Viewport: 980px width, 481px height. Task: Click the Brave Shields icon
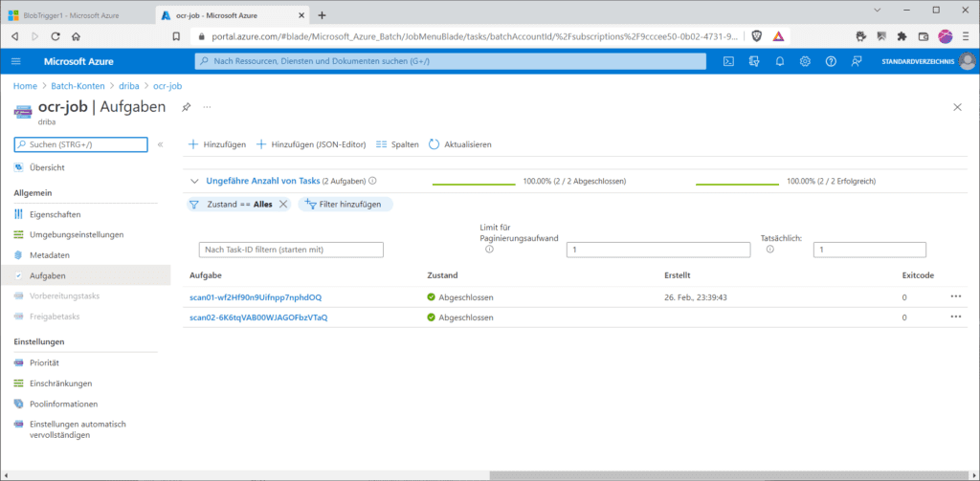(757, 36)
